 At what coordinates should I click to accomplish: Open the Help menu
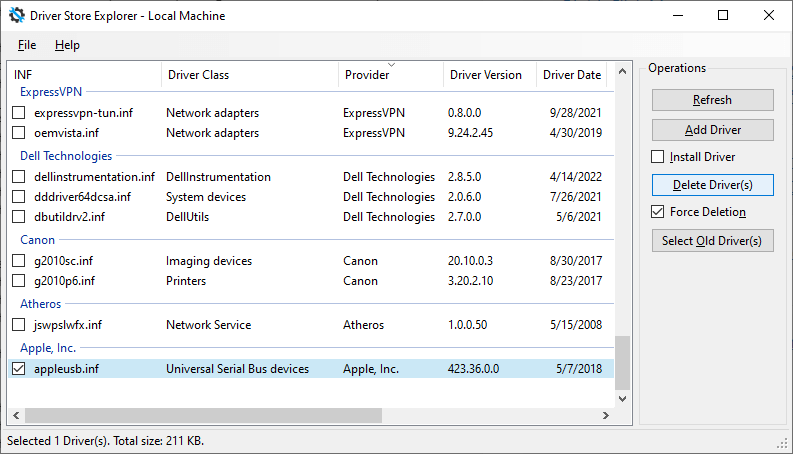[67, 45]
